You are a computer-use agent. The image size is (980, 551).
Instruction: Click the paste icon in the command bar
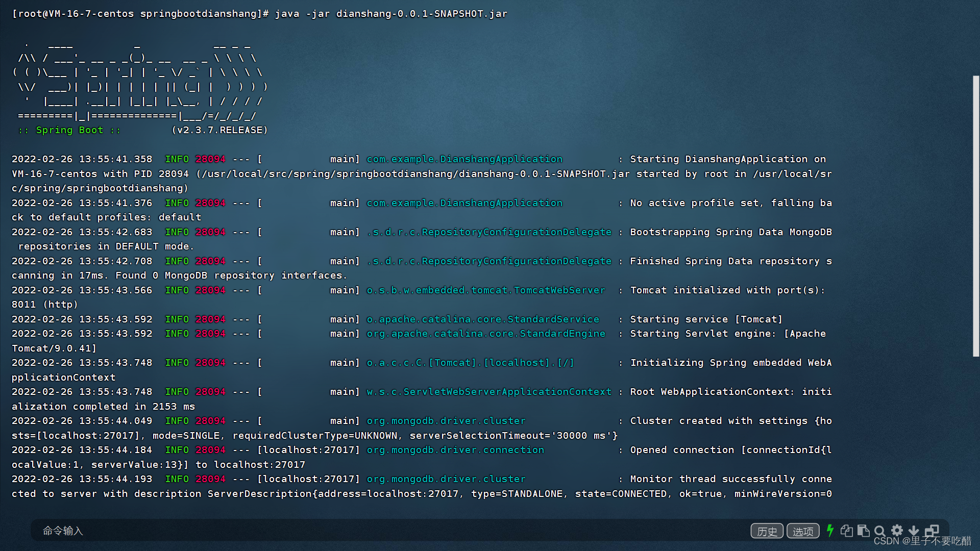863,531
